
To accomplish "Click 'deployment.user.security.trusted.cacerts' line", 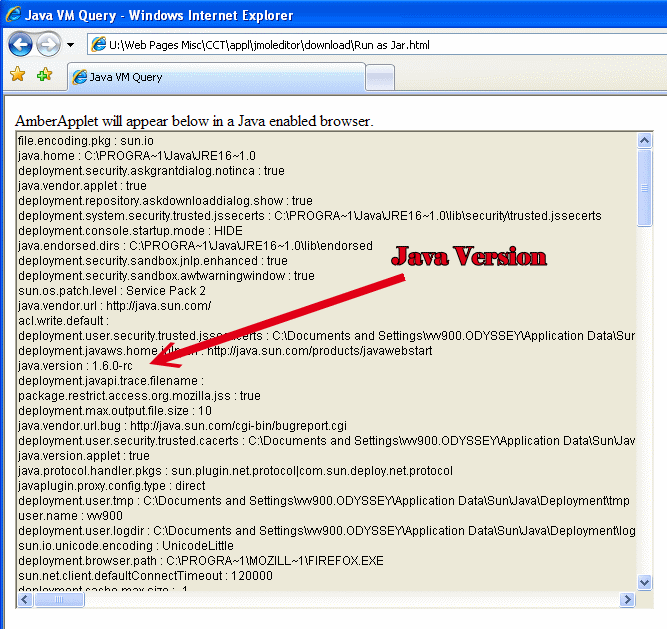I will pos(327,441).
